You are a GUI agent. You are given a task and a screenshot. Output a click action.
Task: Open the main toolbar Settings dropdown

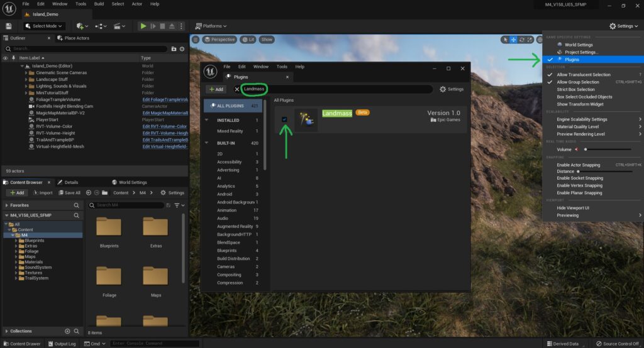(624, 26)
